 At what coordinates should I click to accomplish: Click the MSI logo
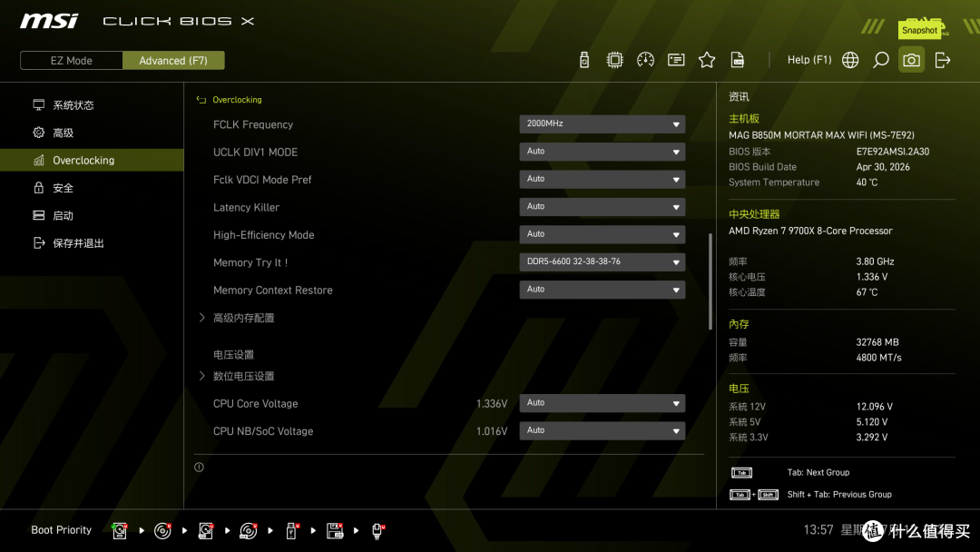[49, 21]
